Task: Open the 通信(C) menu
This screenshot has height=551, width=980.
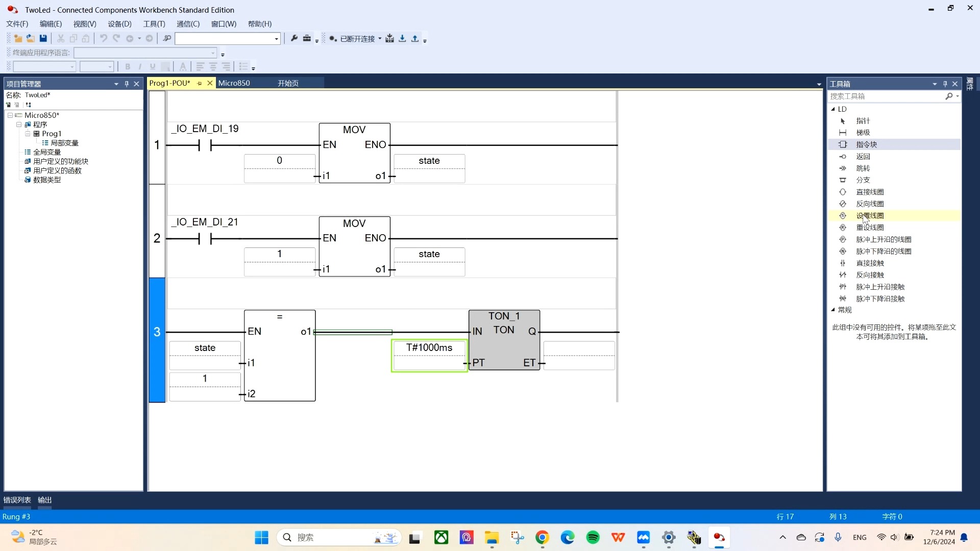Action: click(188, 24)
